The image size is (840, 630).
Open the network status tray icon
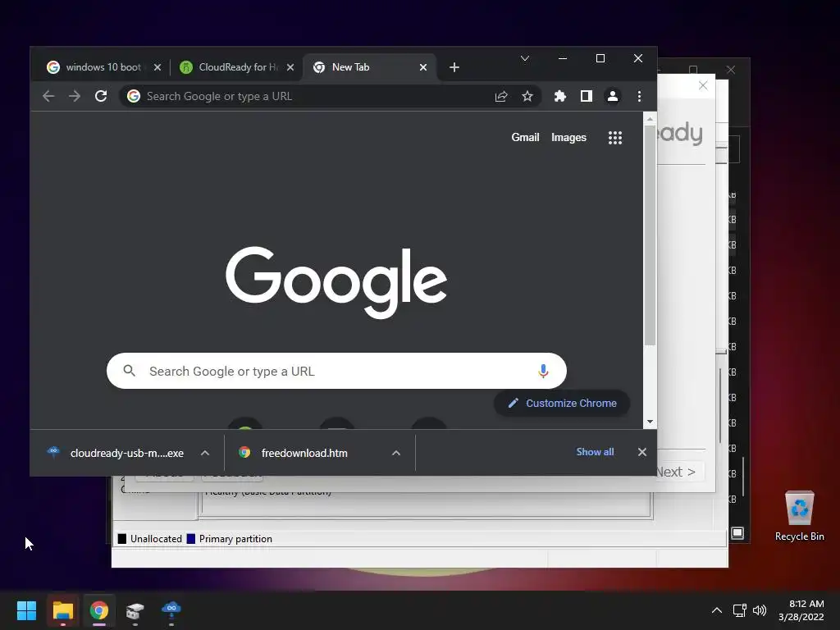[x=740, y=610]
